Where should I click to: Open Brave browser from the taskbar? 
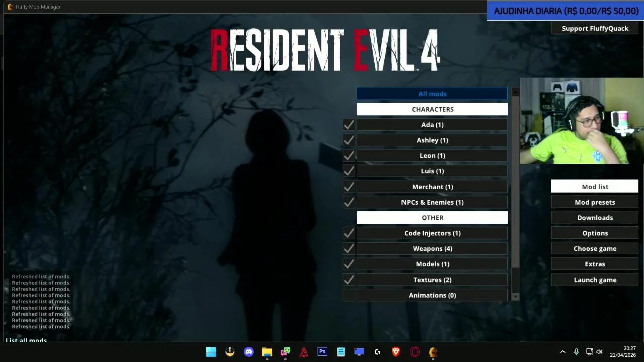click(x=396, y=352)
